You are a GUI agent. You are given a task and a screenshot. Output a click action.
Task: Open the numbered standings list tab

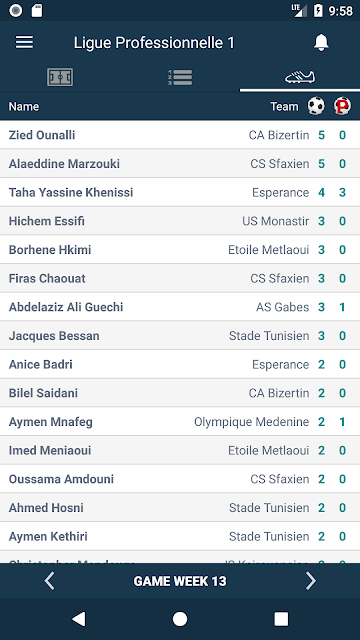[180, 77]
